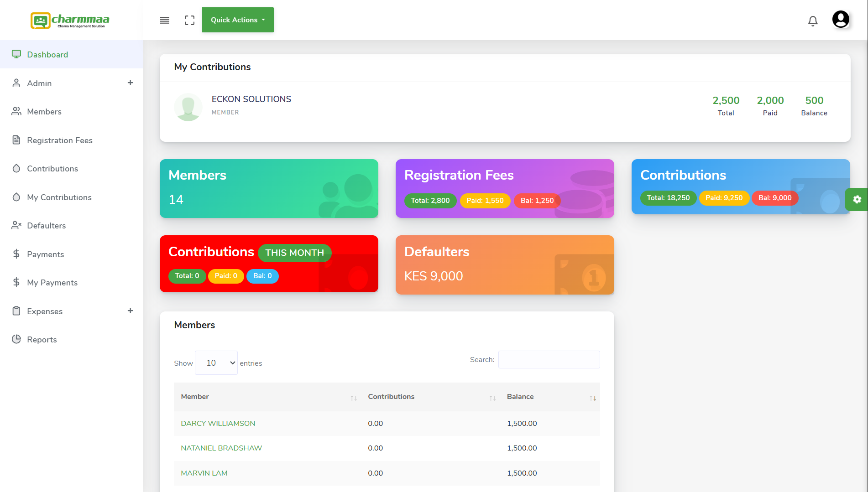The image size is (868, 492).
Task: Open the Quick Actions dropdown
Action: click(x=238, y=20)
